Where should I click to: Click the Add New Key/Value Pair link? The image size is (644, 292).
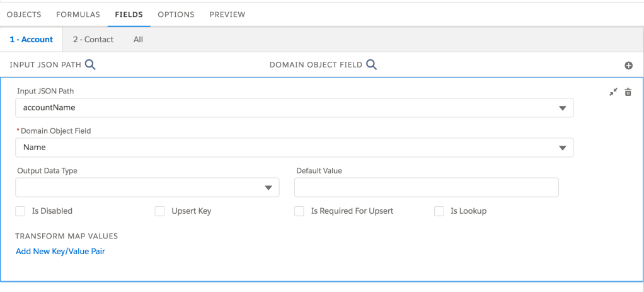[60, 252]
